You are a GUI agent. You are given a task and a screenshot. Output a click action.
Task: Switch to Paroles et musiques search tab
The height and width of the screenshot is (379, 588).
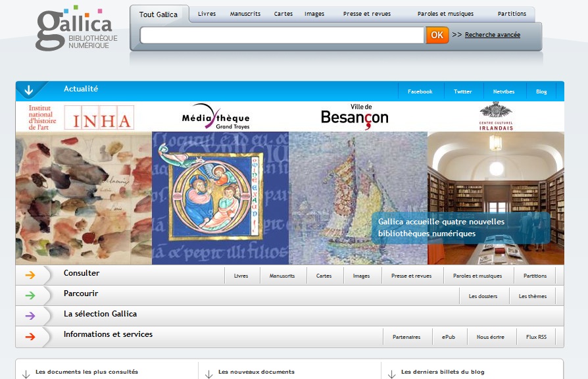(445, 14)
